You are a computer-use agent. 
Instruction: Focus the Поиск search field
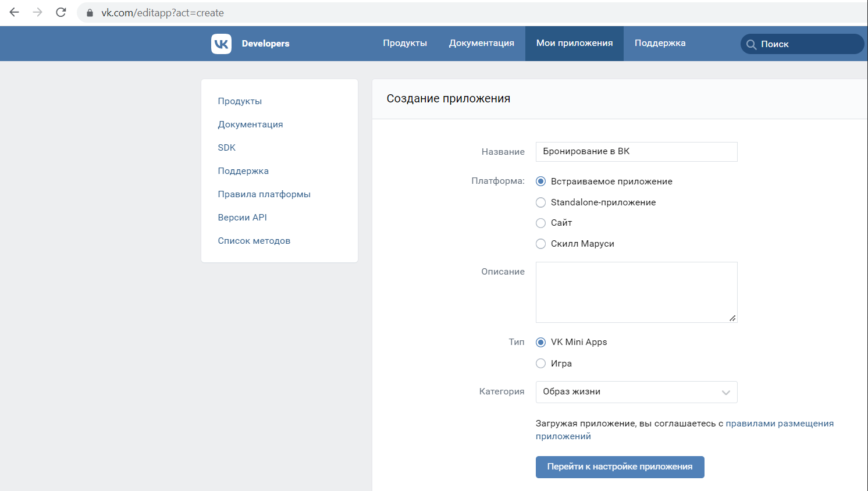802,44
